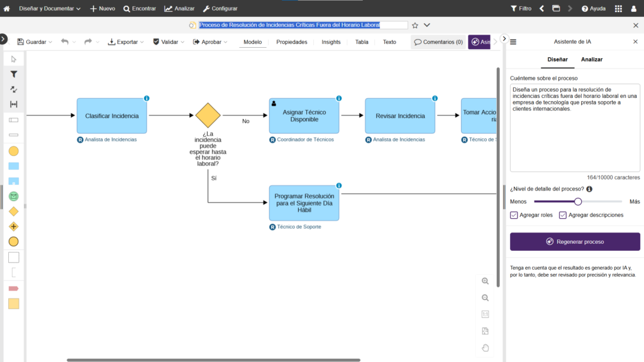Open Comentarios (0) button

pos(438,42)
